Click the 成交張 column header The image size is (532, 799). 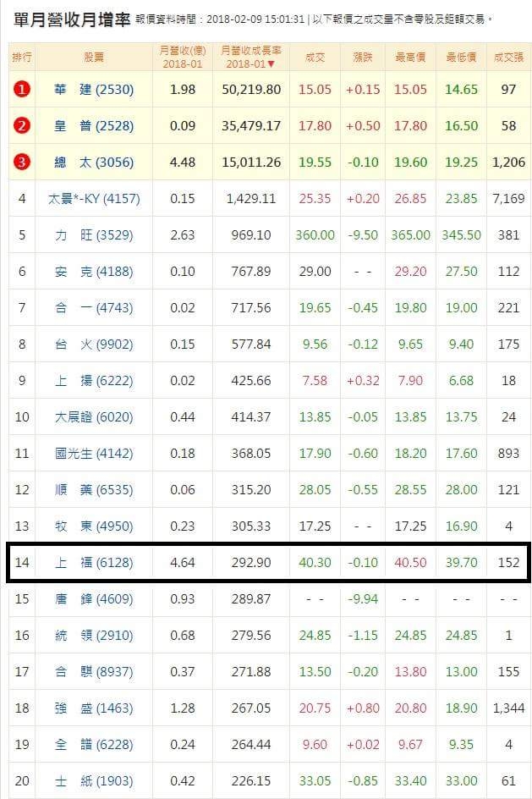tap(508, 57)
